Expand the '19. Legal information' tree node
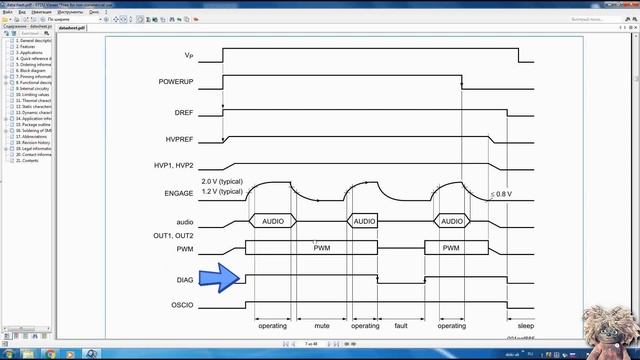Image resolution: width=640 pixels, height=360 pixels. point(6,149)
